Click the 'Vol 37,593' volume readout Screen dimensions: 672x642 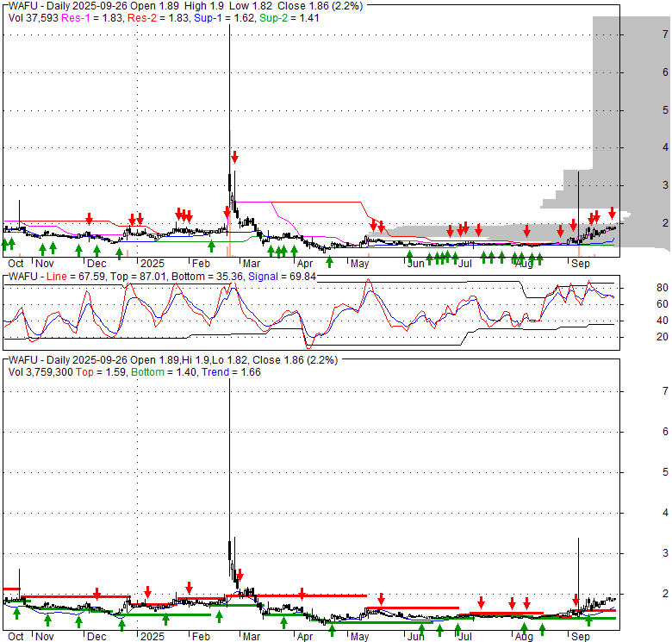point(33,18)
